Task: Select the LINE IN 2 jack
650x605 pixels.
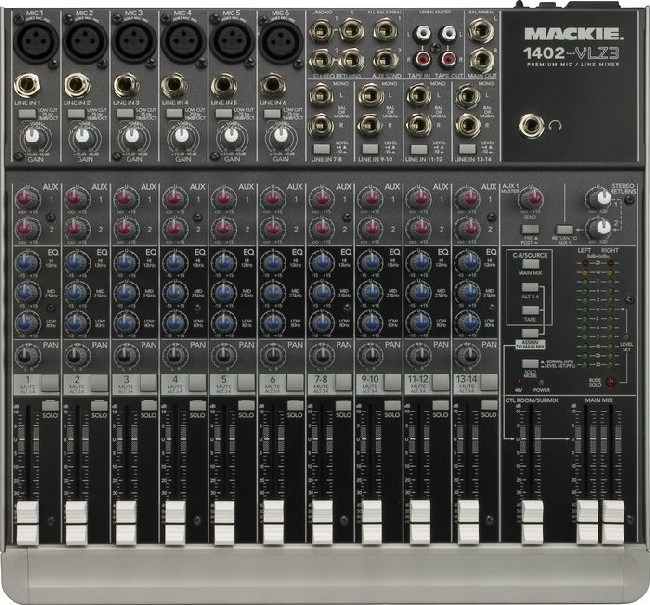Action: click(78, 85)
